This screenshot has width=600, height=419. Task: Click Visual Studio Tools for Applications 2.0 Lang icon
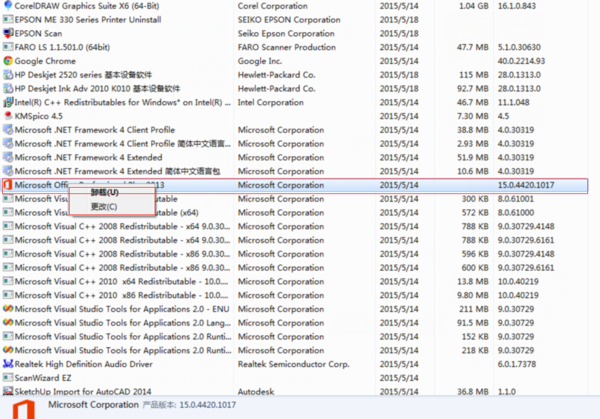[x=8, y=323]
